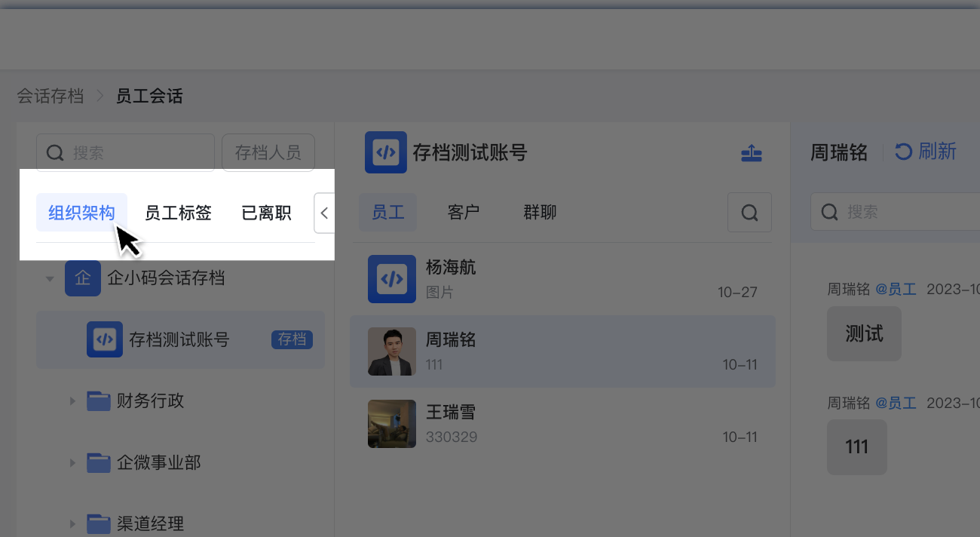Screen dimensions: 980x537
Task: Open conversation with 杨海航
Action: click(x=562, y=279)
